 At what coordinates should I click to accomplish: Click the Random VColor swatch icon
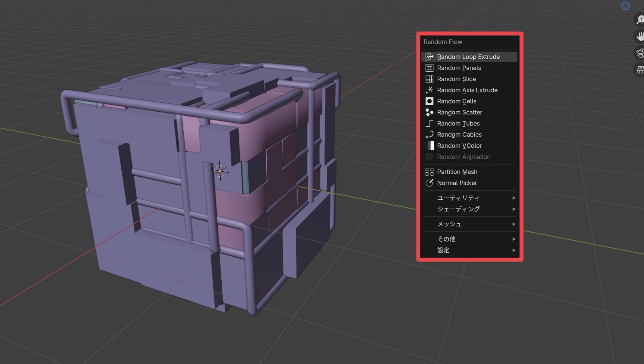click(429, 146)
